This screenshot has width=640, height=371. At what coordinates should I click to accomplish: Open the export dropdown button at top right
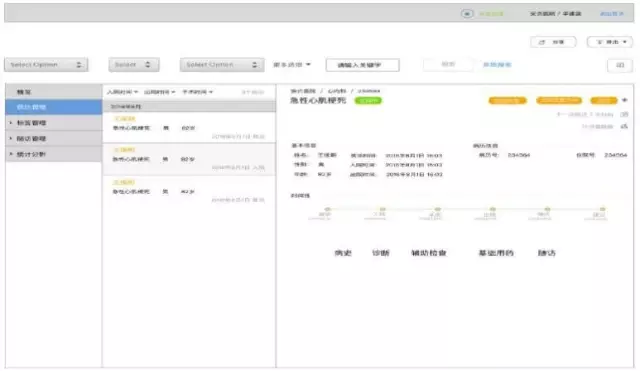pos(610,42)
